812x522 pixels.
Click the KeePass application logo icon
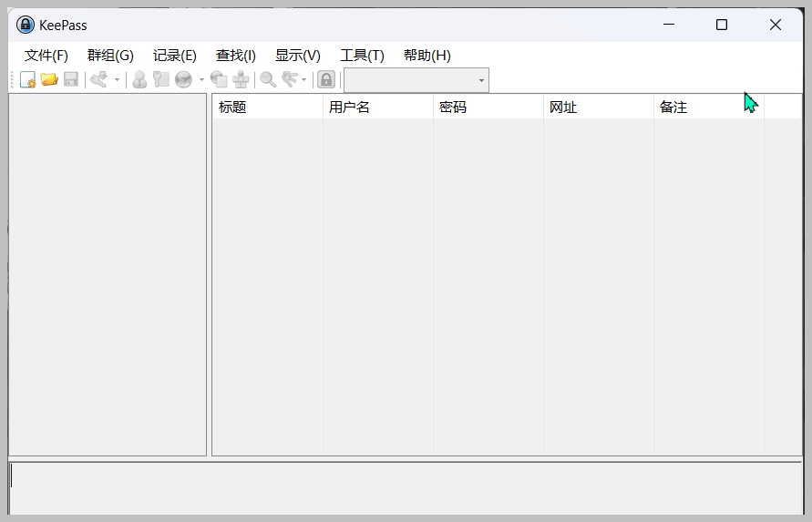pyautogui.click(x=26, y=25)
